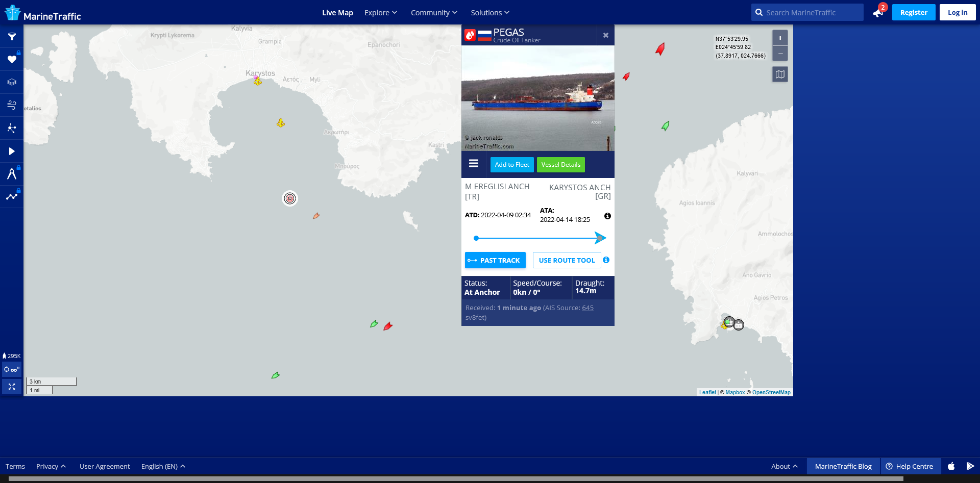The height and width of the screenshot is (483, 980).
Task: Expand the Community dropdown menu
Action: tap(434, 13)
